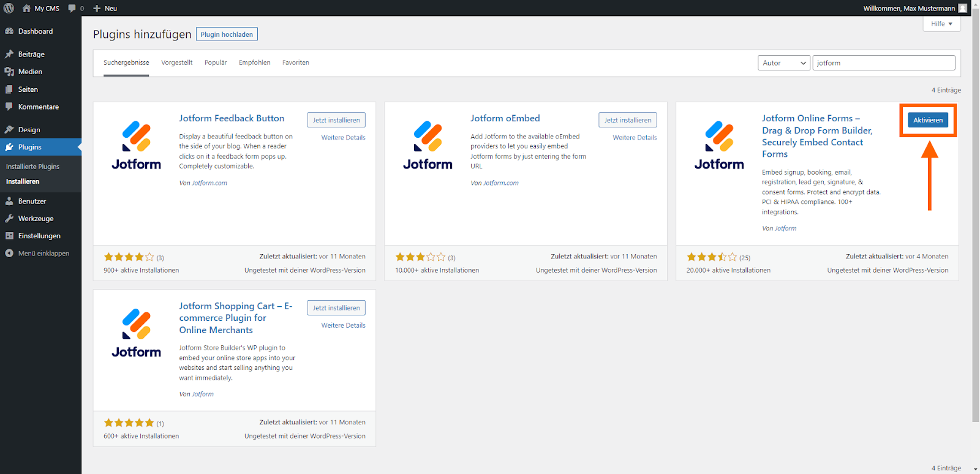Click the My CMS home icon
The height and width of the screenshot is (474, 980).
pos(26,8)
